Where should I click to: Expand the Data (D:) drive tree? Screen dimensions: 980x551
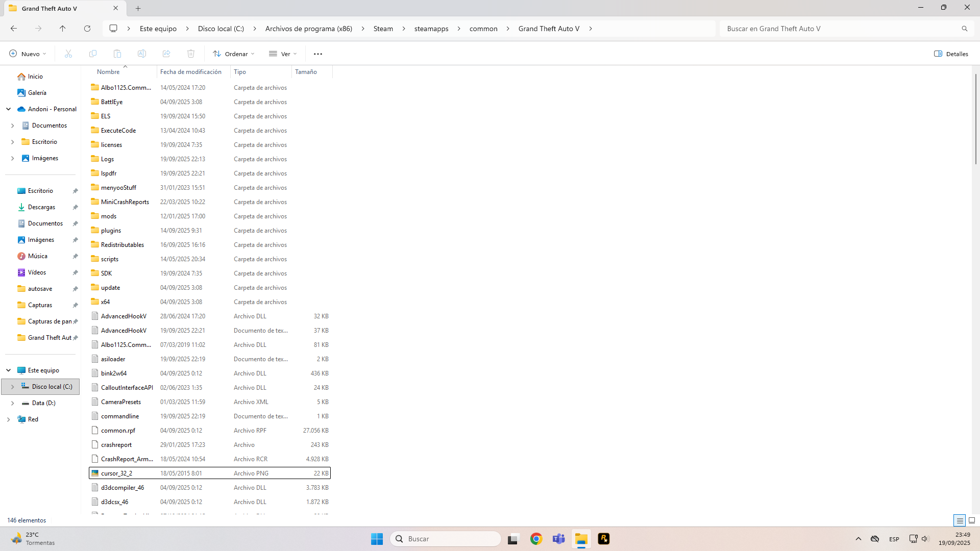tap(13, 403)
